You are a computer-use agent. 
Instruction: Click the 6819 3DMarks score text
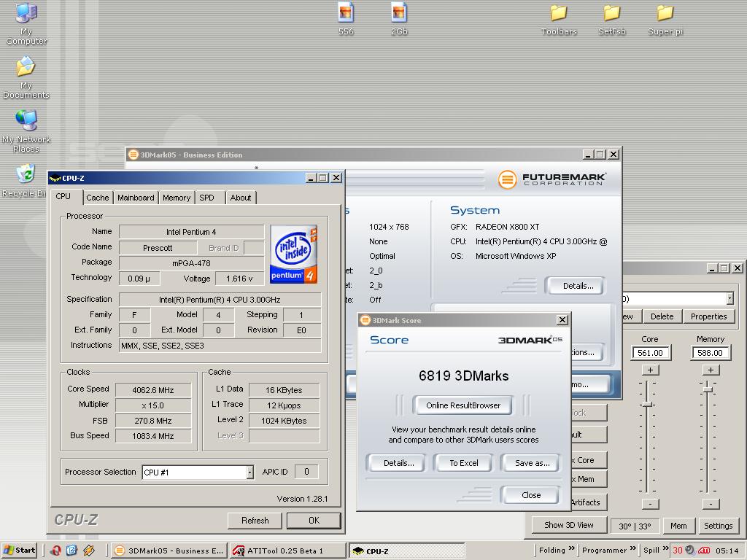tap(463, 376)
